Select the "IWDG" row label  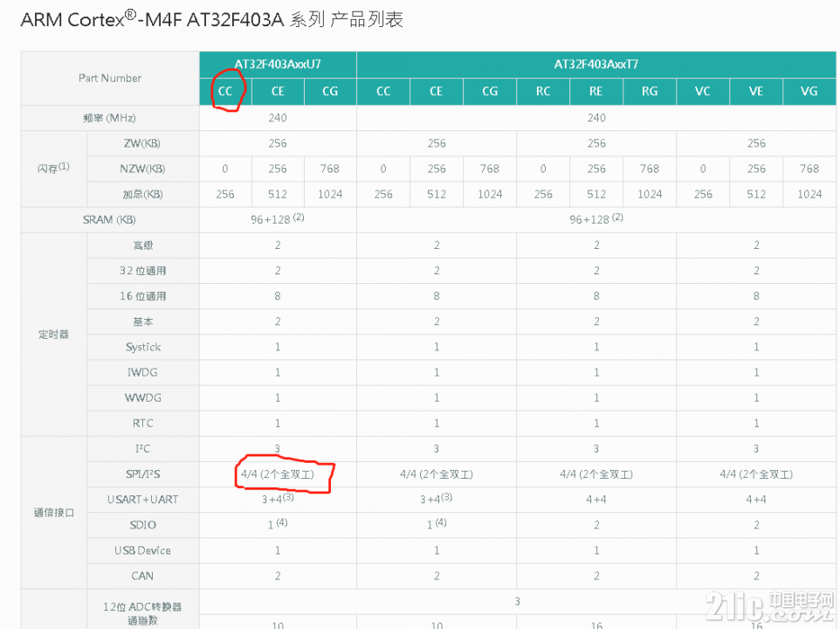click(x=142, y=372)
